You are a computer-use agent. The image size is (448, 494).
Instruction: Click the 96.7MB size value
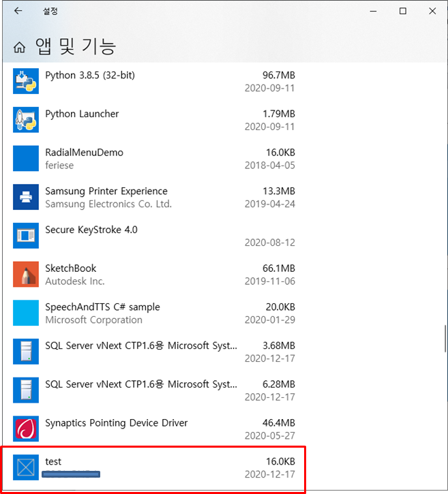pos(279,76)
